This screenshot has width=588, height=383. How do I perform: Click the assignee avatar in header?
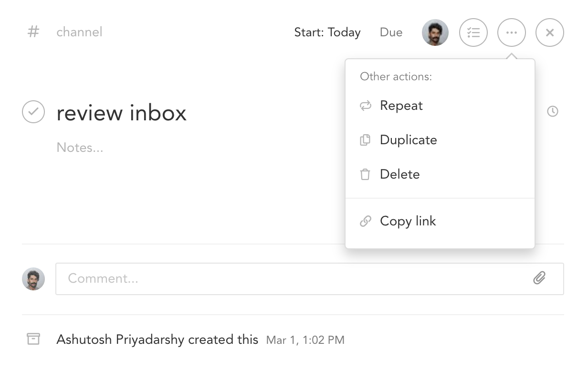click(435, 32)
